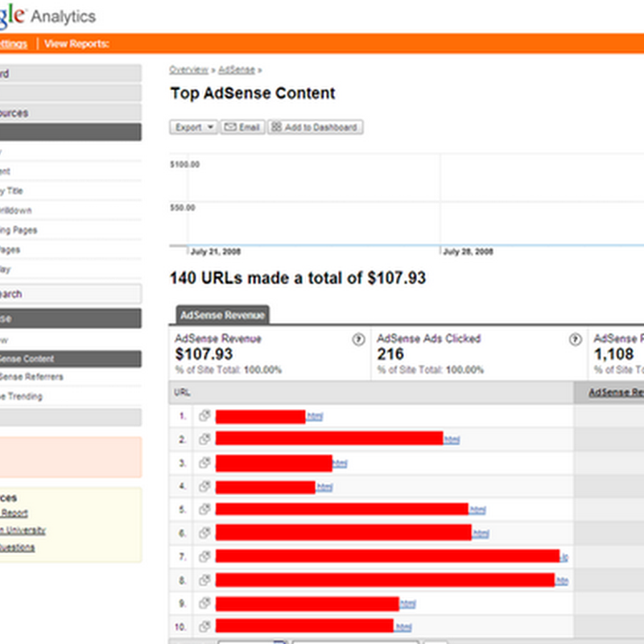Click '% of Site Total' under AdSense Revenue

tap(229, 369)
